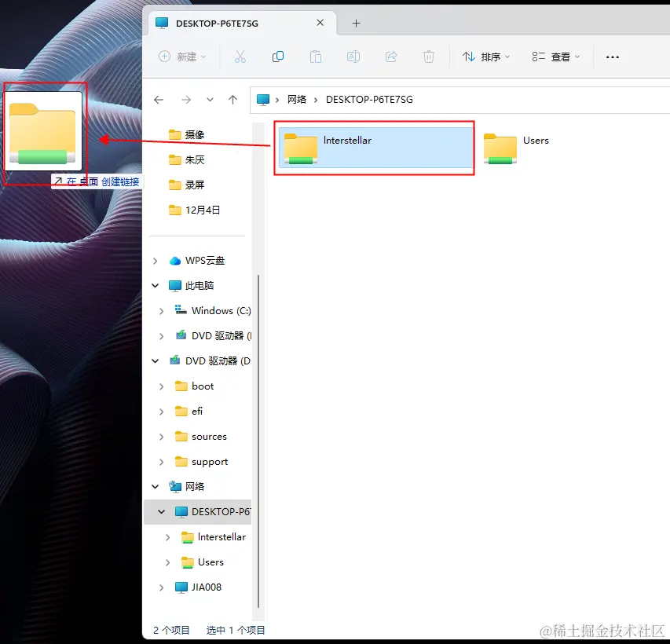This screenshot has width=670, height=644.
Task: Open the 朱厌 folder in sidebar
Action: point(187,160)
